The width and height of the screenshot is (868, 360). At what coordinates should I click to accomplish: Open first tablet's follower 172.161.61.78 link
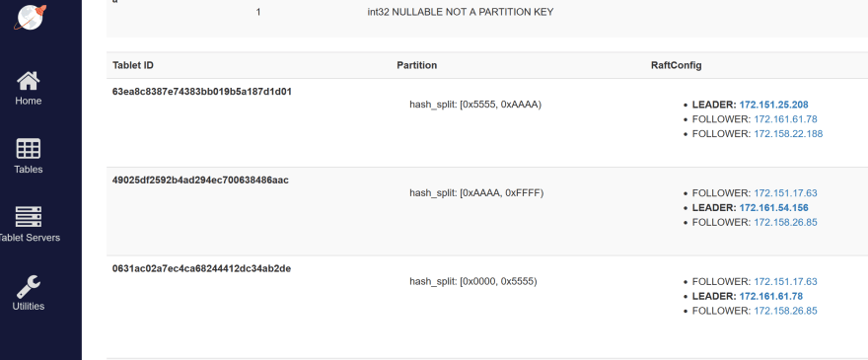[x=785, y=119]
